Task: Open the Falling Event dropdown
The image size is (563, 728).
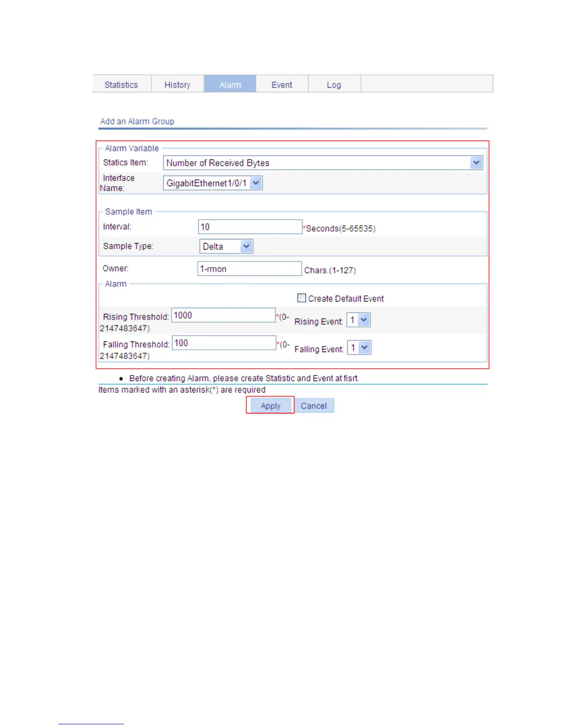Action: [359, 347]
